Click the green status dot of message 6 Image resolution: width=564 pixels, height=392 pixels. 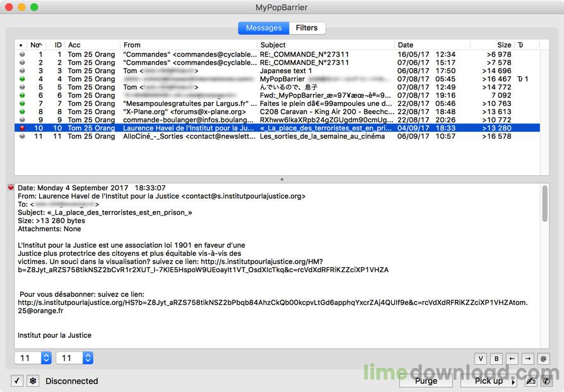[x=22, y=96]
